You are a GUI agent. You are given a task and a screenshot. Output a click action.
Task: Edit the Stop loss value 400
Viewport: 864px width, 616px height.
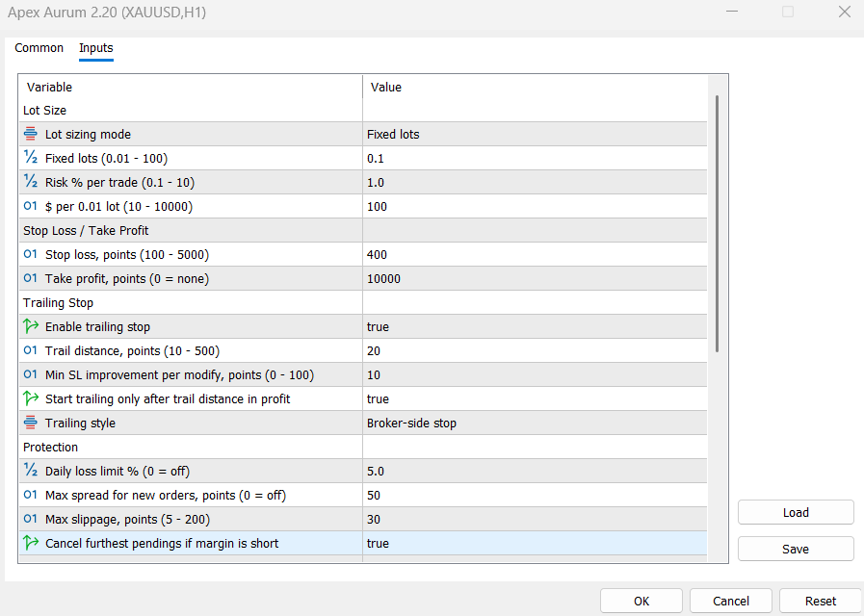(x=535, y=254)
